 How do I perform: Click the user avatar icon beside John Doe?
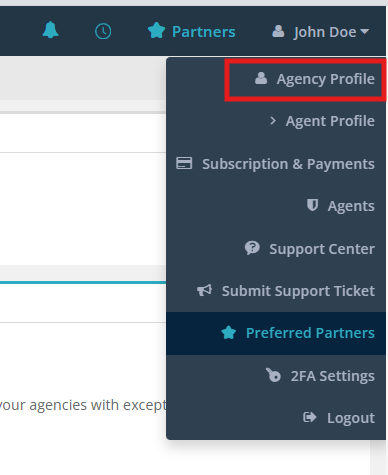coord(278,31)
